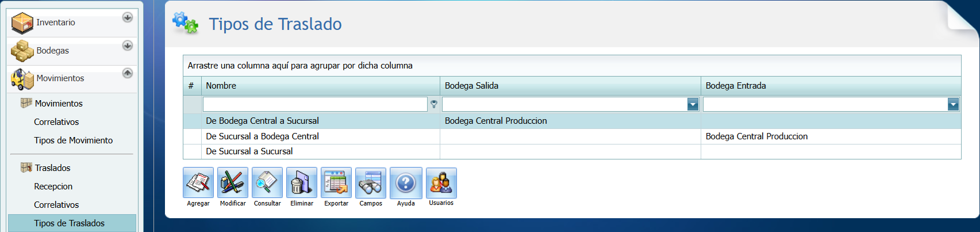Sort by the Nombre column header
The height and width of the screenshot is (232, 980).
point(221,86)
